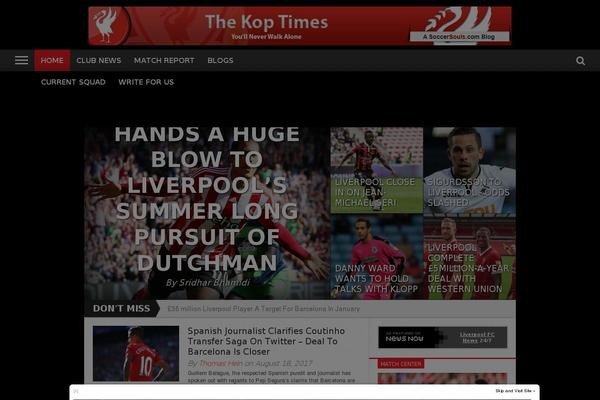The width and height of the screenshot is (600, 400).
Task: Open the Club News menu item
Action: click(99, 60)
